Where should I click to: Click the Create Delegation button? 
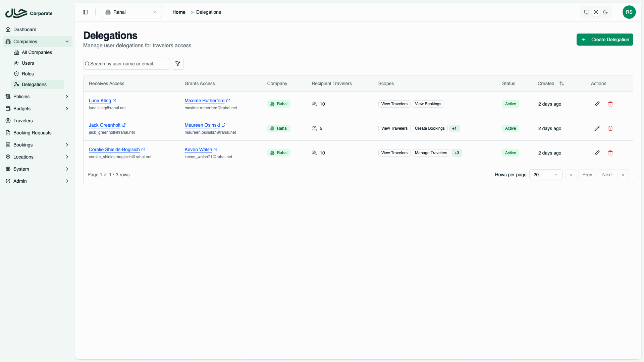(604, 40)
